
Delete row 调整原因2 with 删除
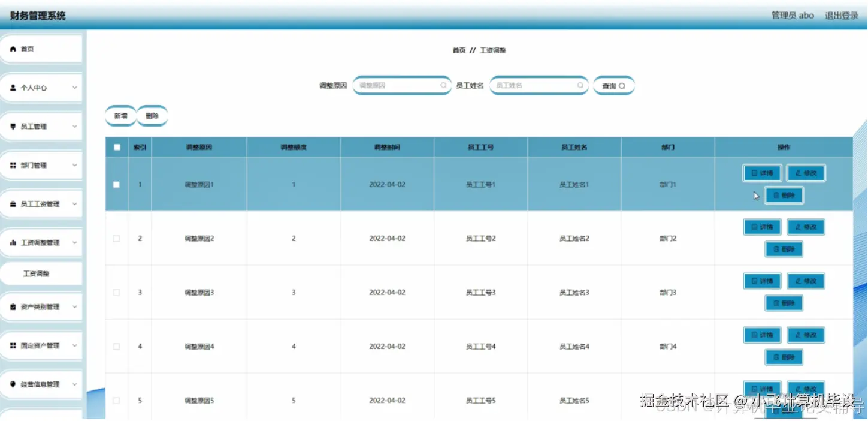784,249
